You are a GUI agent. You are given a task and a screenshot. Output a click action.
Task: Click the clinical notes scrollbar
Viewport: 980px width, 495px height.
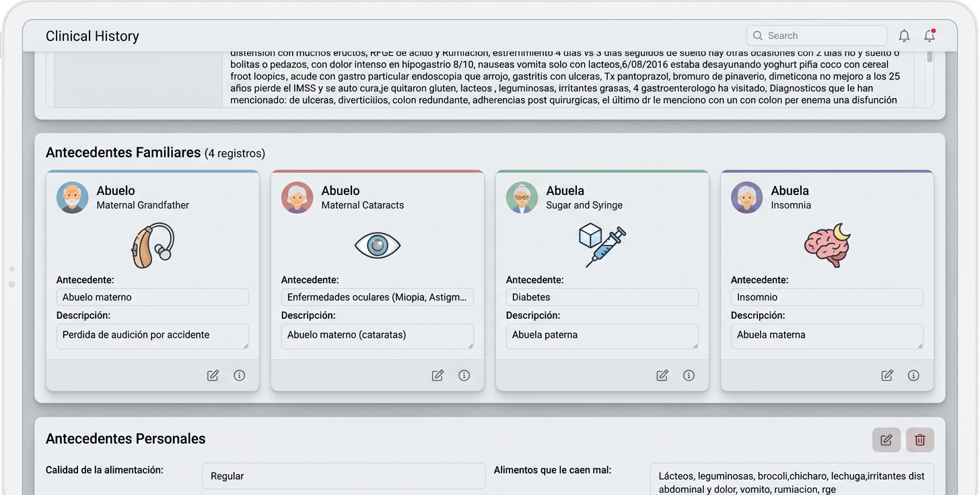pyautogui.click(x=930, y=57)
